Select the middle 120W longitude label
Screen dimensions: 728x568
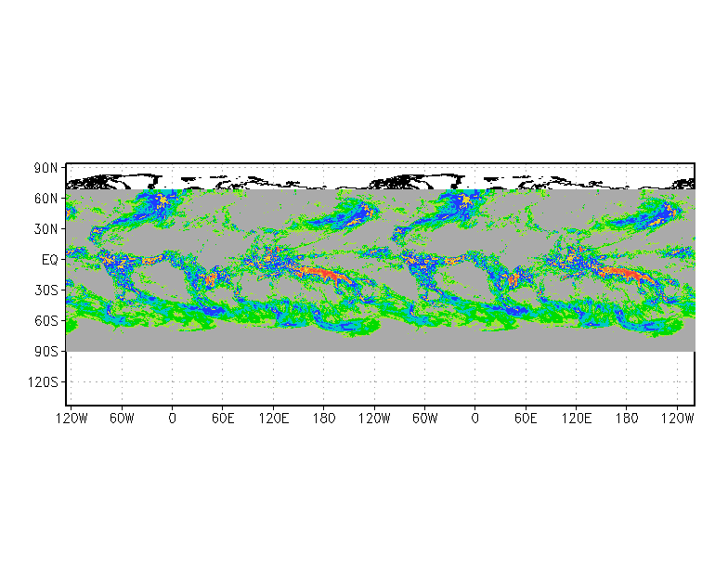click(x=374, y=419)
